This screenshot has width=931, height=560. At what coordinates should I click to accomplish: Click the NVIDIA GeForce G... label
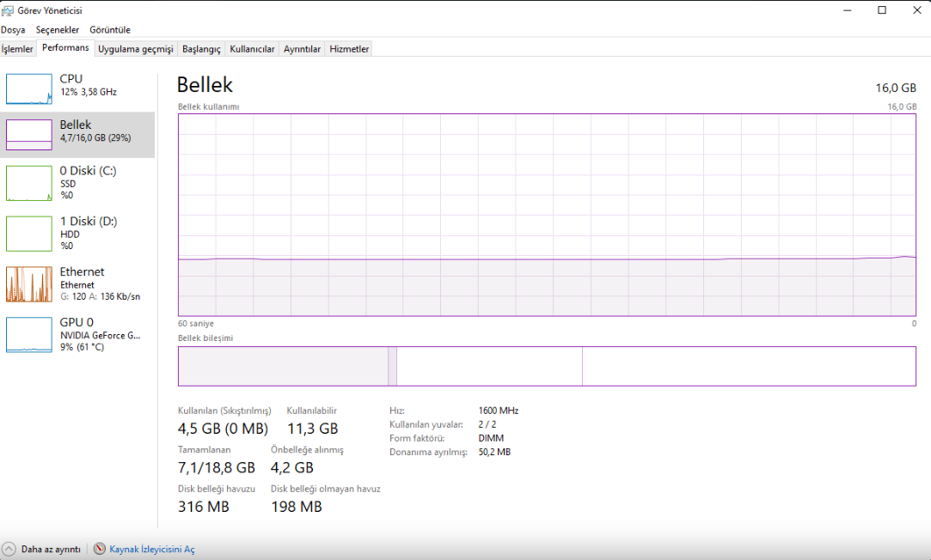pos(100,335)
